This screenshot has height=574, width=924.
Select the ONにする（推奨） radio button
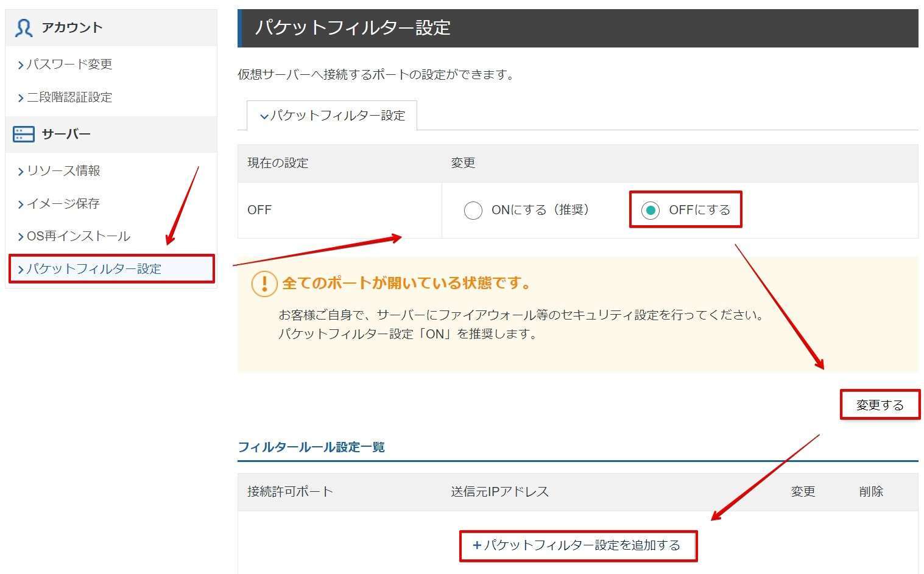[x=473, y=211]
